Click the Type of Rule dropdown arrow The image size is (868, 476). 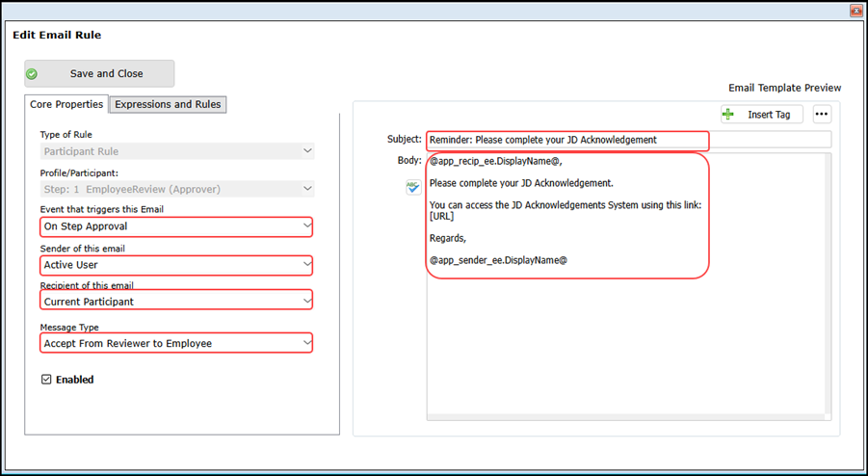point(306,151)
